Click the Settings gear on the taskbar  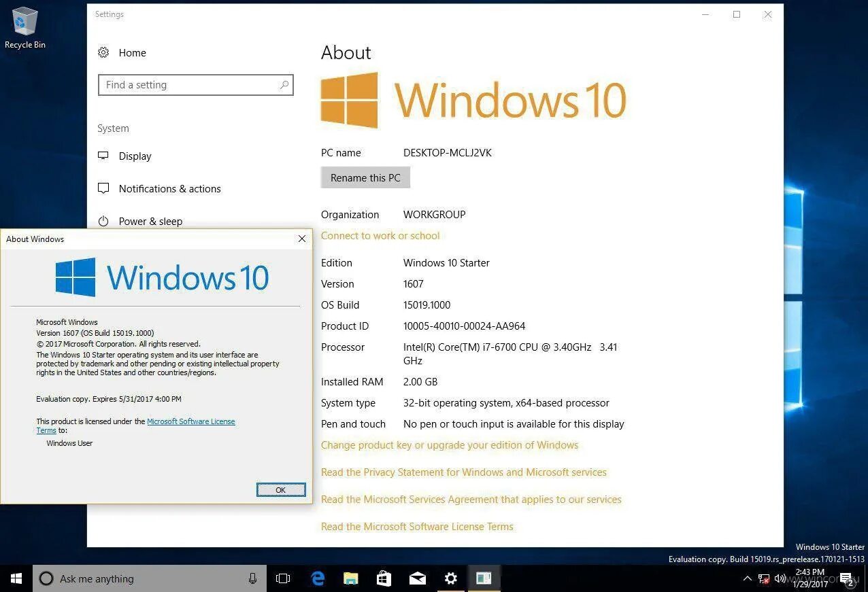[x=451, y=578]
